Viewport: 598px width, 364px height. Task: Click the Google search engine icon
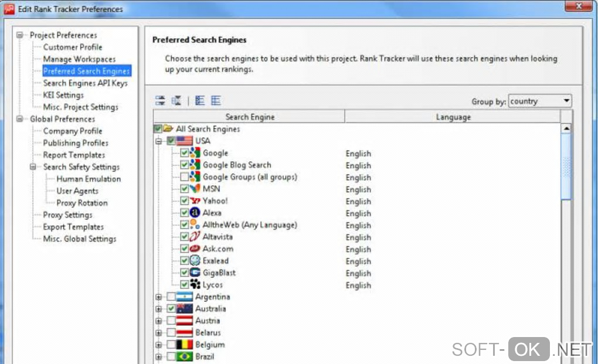pyautogui.click(x=195, y=153)
